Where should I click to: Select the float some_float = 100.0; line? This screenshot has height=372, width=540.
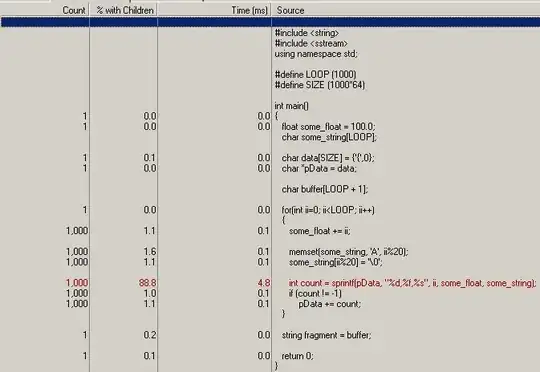(329, 126)
